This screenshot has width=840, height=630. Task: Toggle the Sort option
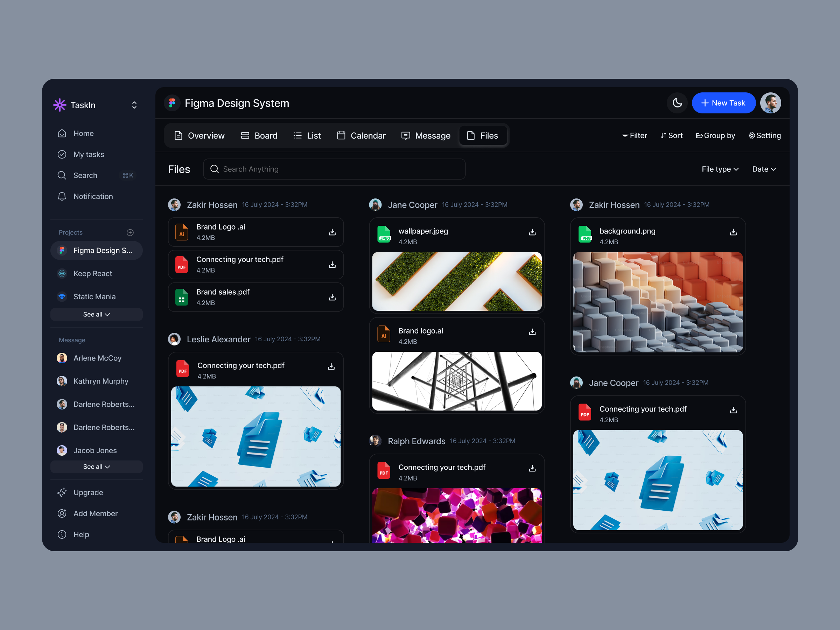pos(671,135)
